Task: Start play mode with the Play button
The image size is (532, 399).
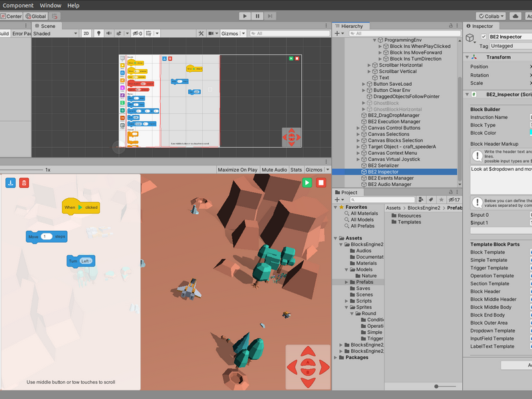Action: pyautogui.click(x=245, y=16)
